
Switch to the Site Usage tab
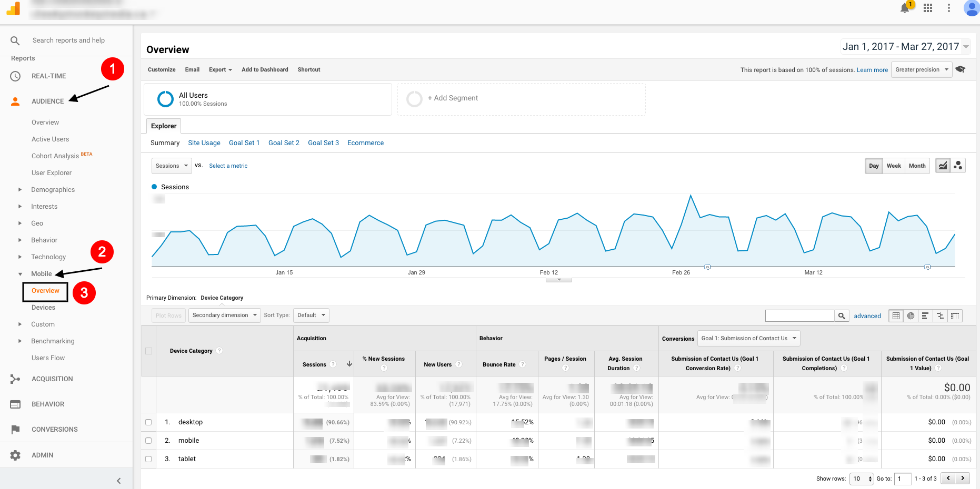(x=204, y=143)
